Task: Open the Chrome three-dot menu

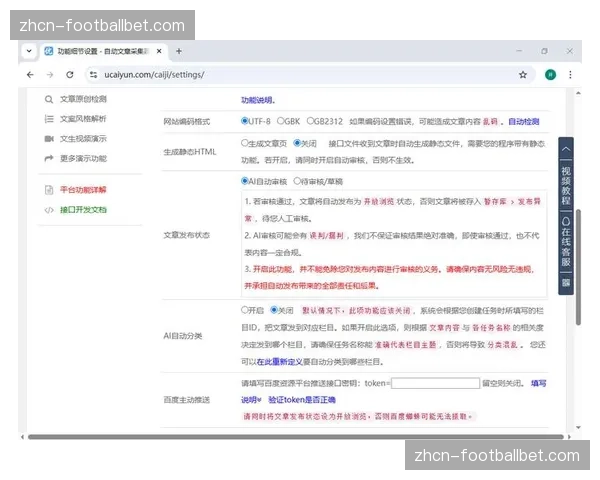Action: (570, 75)
